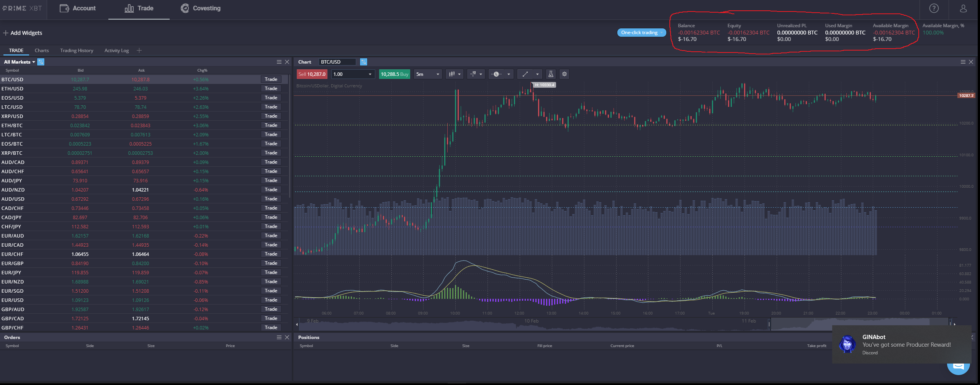The width and height of the screenshot is (980, 385).
Task: Select the candlestick chart type icon
Action: point(452,74)
